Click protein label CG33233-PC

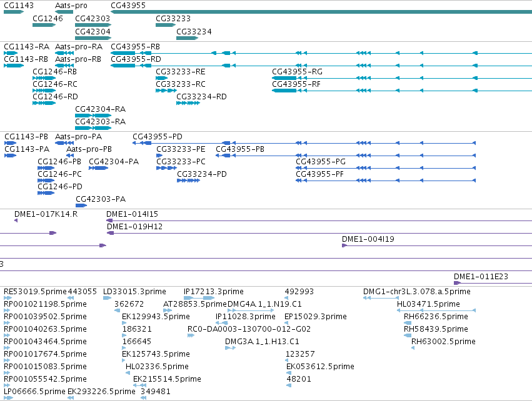tap(181, 162)
